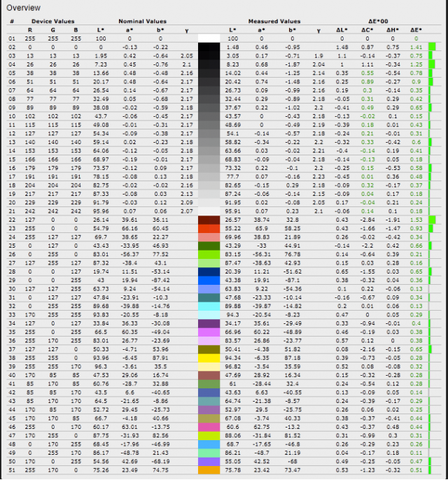Click the "Measured Values" header
The image size is (448, 480).
click(x=274, y=21)
